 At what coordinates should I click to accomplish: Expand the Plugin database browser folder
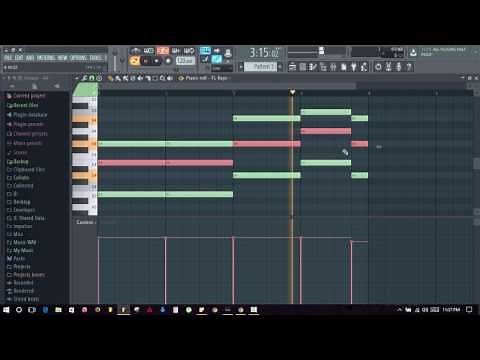coord(27,115)
